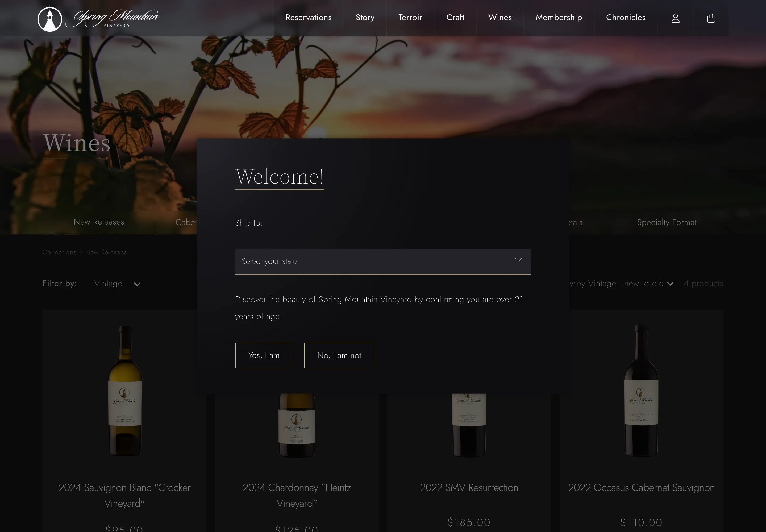Open the 2024 Sauvignon Blanc "Crocker Vineyard" title
This screenshot has height=532, width=766.
[x=125, y=495]
